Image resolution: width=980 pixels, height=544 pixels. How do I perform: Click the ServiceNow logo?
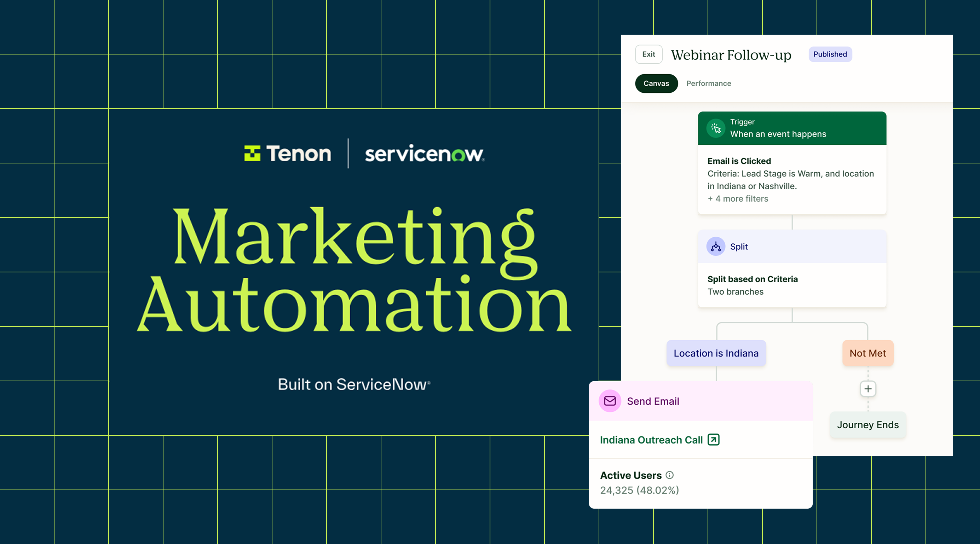click(425, 154)
